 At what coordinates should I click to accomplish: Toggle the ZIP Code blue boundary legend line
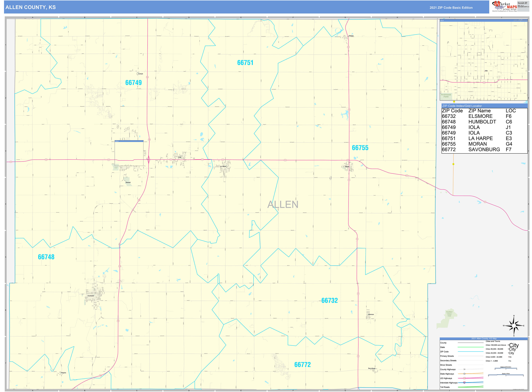pyautogui.click(x=470, y=352)
